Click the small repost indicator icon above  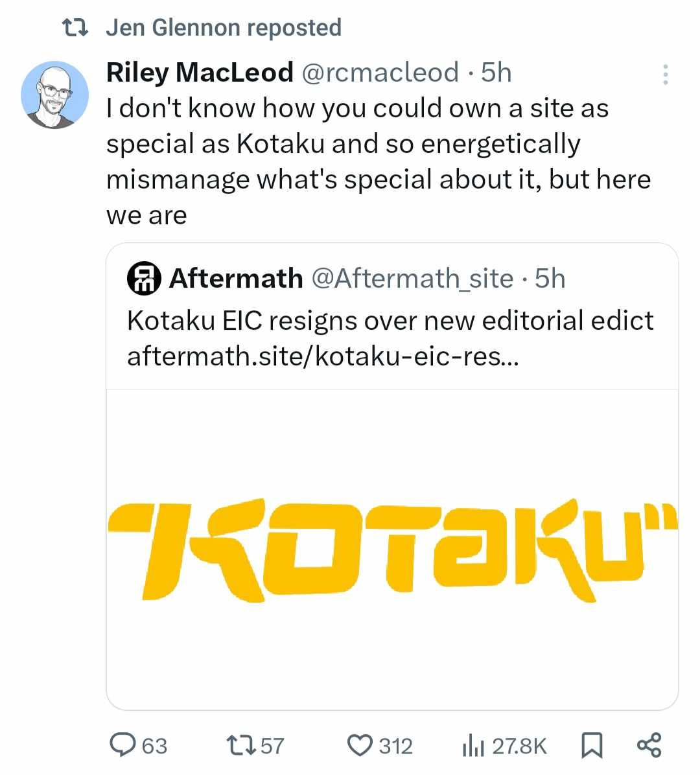click(x=76, y=28)
